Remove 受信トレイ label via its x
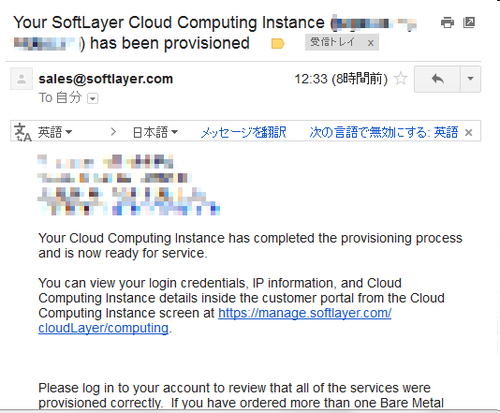This screenshot has height=413, width=500. pos(371,43)
